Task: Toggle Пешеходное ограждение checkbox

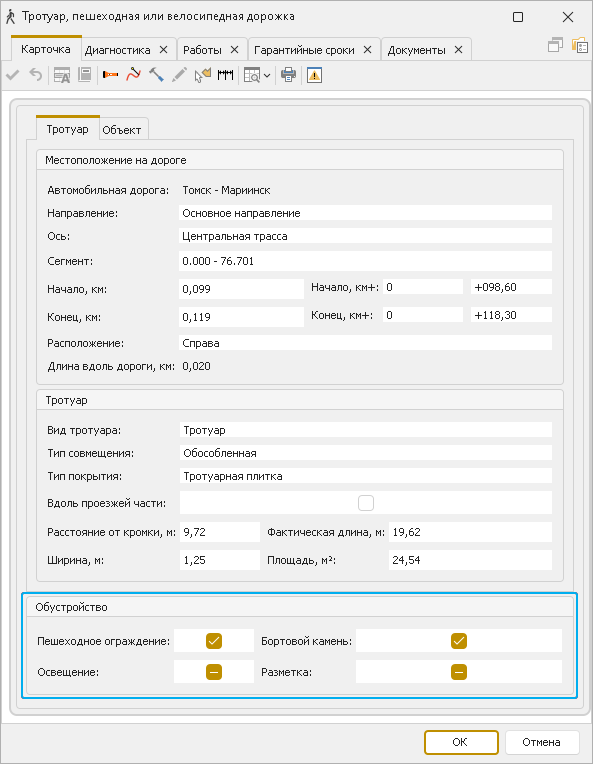Action: coord(214,641)
